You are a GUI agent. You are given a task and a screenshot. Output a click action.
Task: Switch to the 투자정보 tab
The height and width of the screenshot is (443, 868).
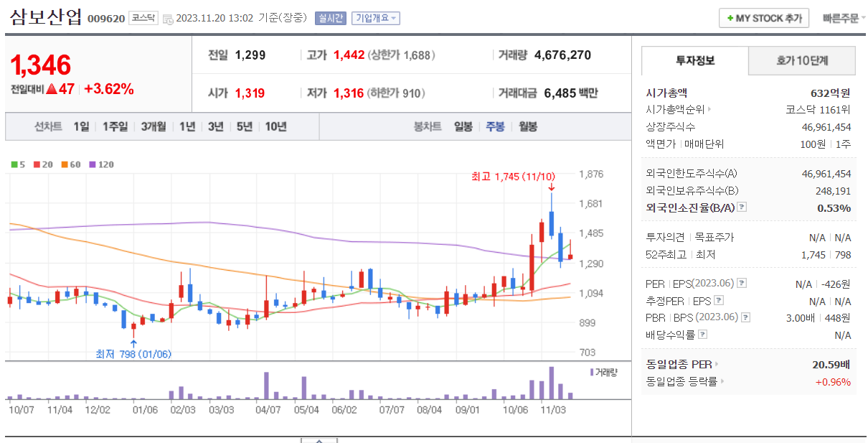click(x=694, y=61)
